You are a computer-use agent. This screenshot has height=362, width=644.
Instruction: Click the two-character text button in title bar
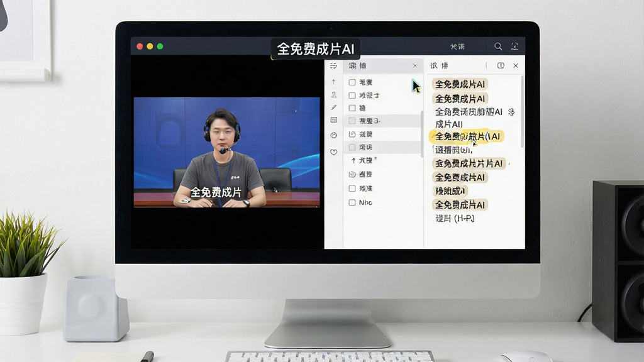(x=457, y=47)
